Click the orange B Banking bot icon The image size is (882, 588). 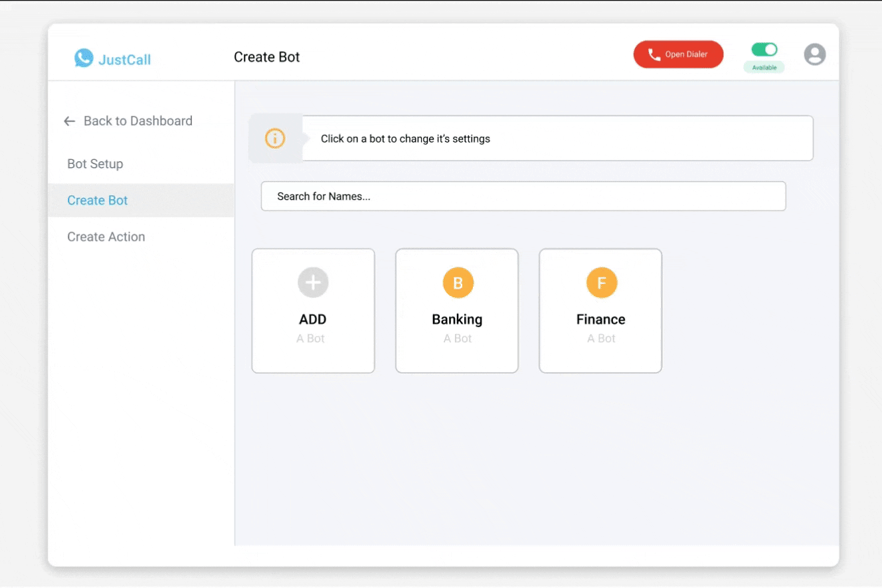(x=458, y=283)
